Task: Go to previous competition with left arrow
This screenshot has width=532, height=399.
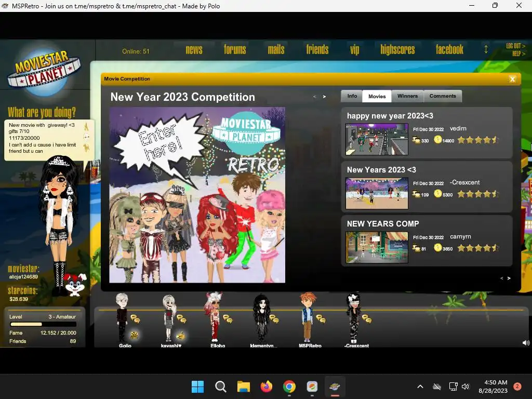Action: coord(314,97)
